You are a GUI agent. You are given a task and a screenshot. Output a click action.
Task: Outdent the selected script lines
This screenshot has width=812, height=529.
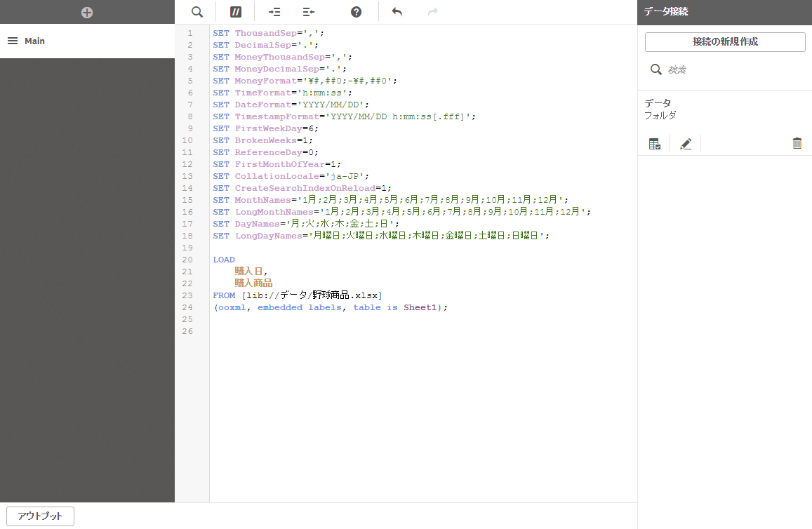coord(308,12)
